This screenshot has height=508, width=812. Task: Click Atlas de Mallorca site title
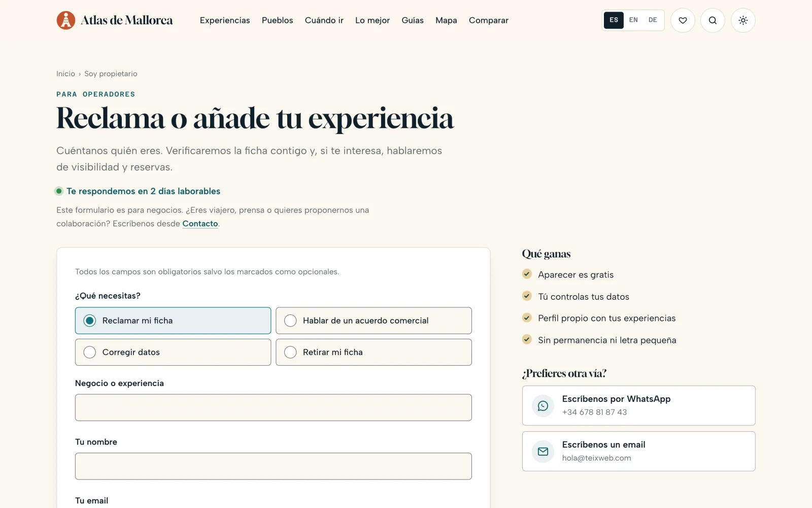(x=127, y=20)
